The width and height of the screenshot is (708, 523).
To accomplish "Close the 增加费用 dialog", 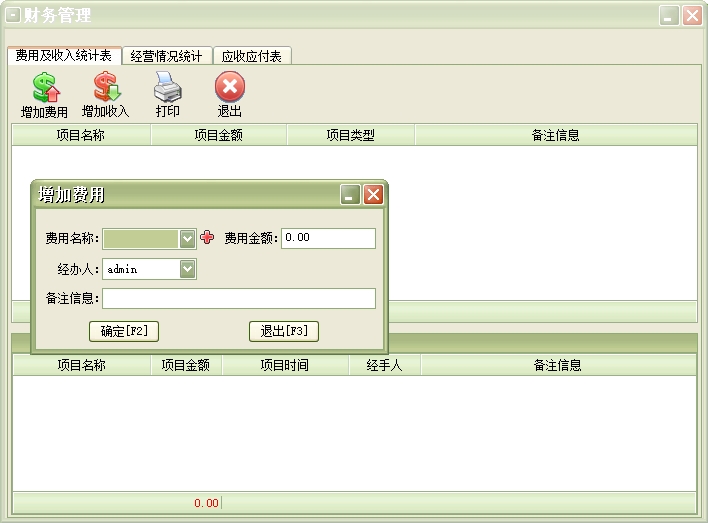I will [373, 195].
